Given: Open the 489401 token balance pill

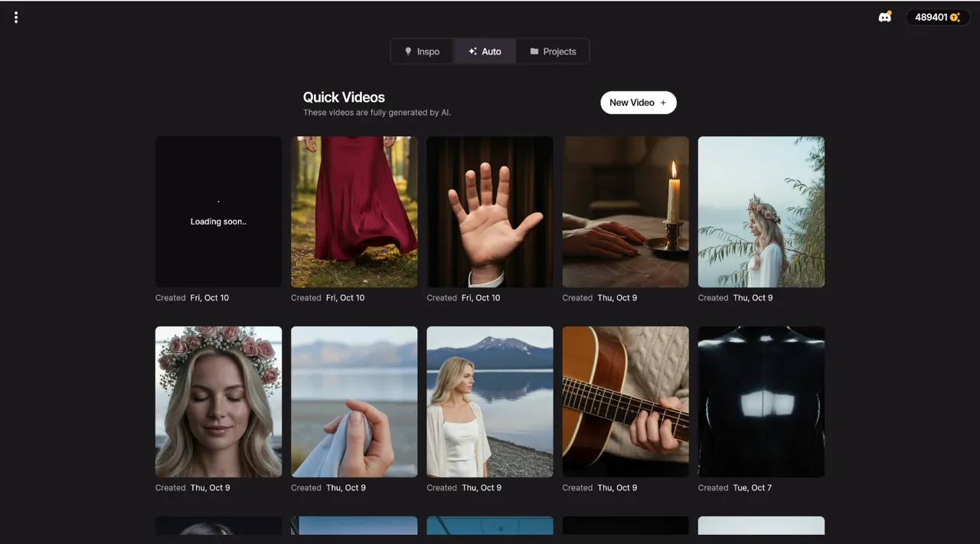Looking at the screenshot, I should click(937, 17).
